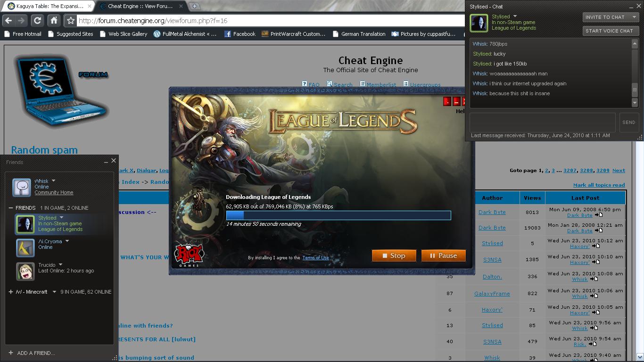
Task: Open the INVITE TO CHAT dropdown
Action: tap(611, 17)
